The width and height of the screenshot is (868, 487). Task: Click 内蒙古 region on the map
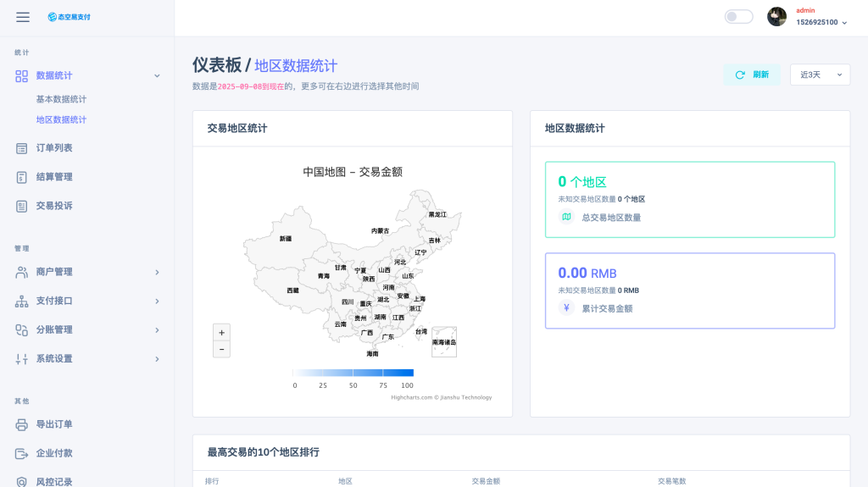381,230
